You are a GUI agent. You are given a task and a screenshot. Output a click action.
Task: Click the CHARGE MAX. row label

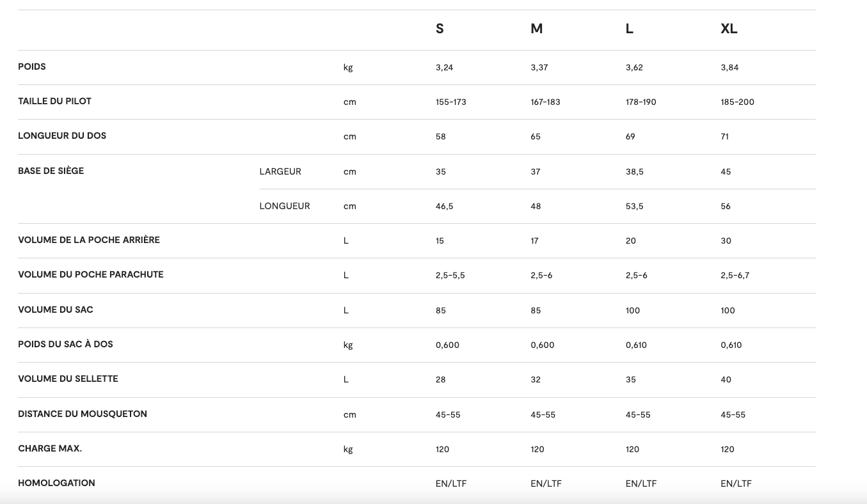pos(50,448)
